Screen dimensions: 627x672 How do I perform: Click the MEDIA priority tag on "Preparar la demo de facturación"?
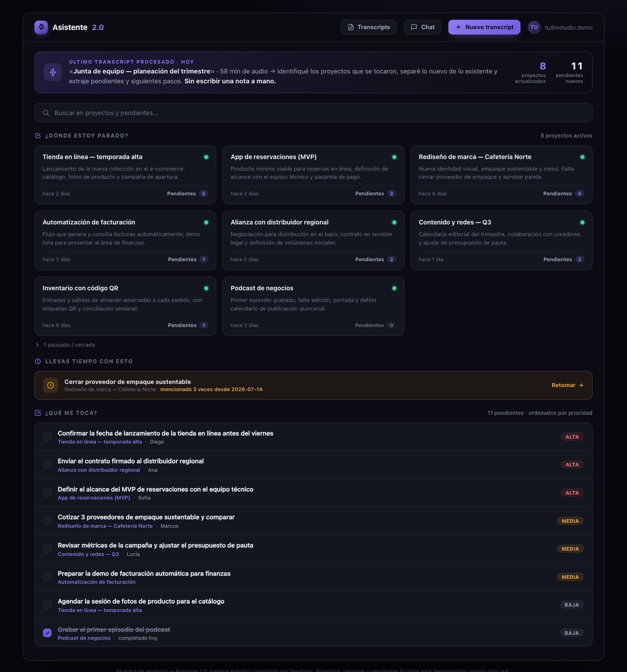click(x=570, y=577)
